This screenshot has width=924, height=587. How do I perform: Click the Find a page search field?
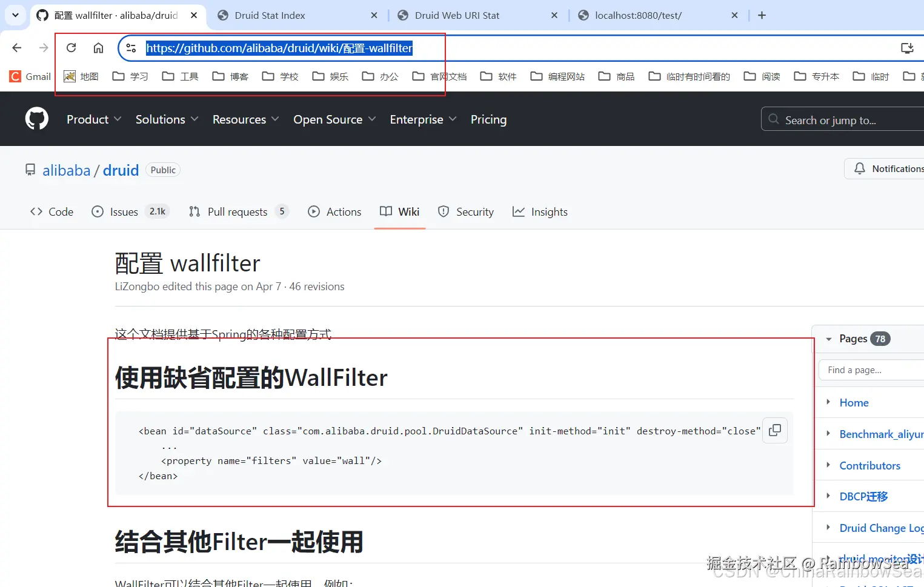point(871,370)
